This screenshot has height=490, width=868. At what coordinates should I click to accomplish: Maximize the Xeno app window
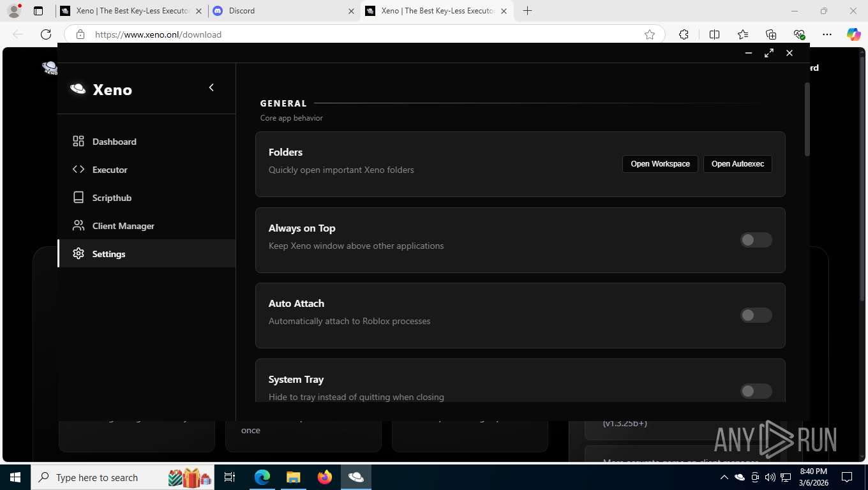pos(769,54)
